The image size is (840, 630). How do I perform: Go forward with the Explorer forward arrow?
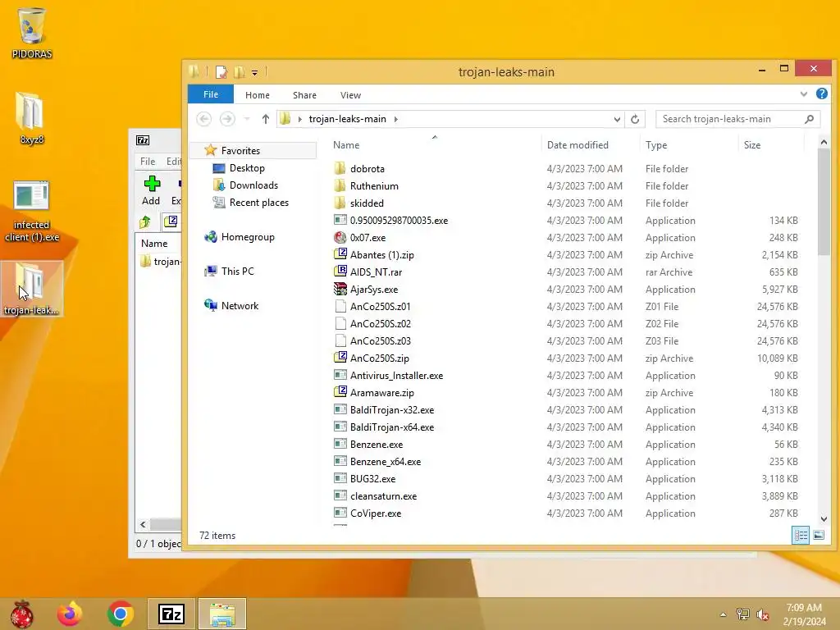pos(227,119)
